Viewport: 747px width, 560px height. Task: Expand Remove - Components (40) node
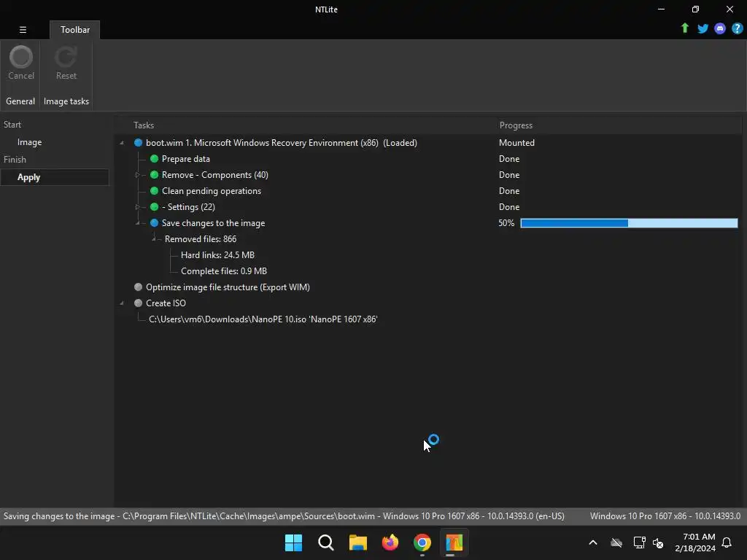[x=137, y=175]
